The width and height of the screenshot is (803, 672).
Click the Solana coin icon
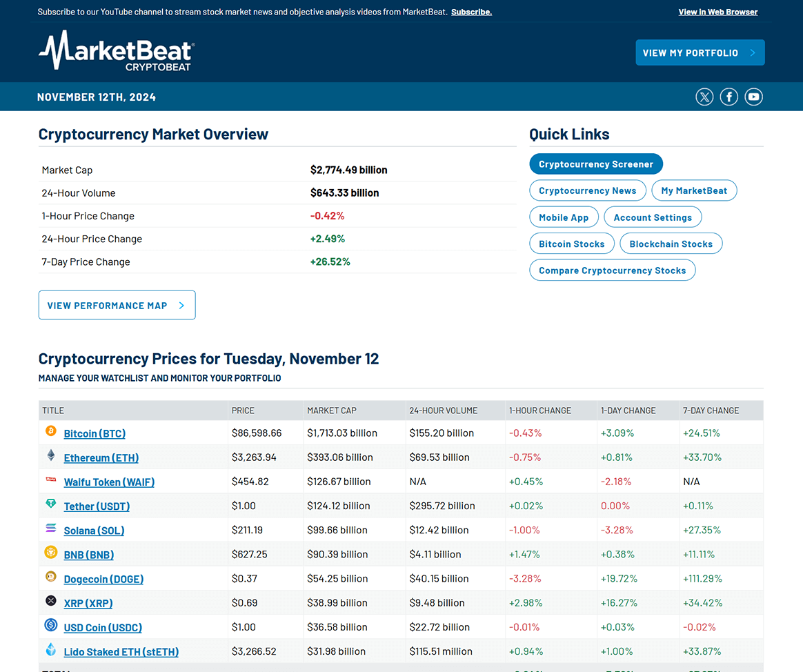(x=51, y=528)
